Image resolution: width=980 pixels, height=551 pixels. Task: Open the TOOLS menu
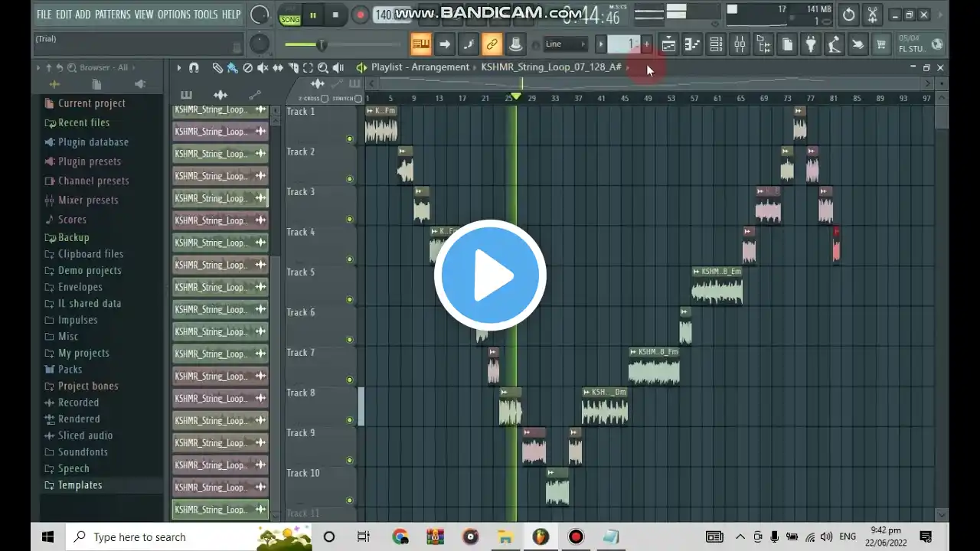[205, 15]
